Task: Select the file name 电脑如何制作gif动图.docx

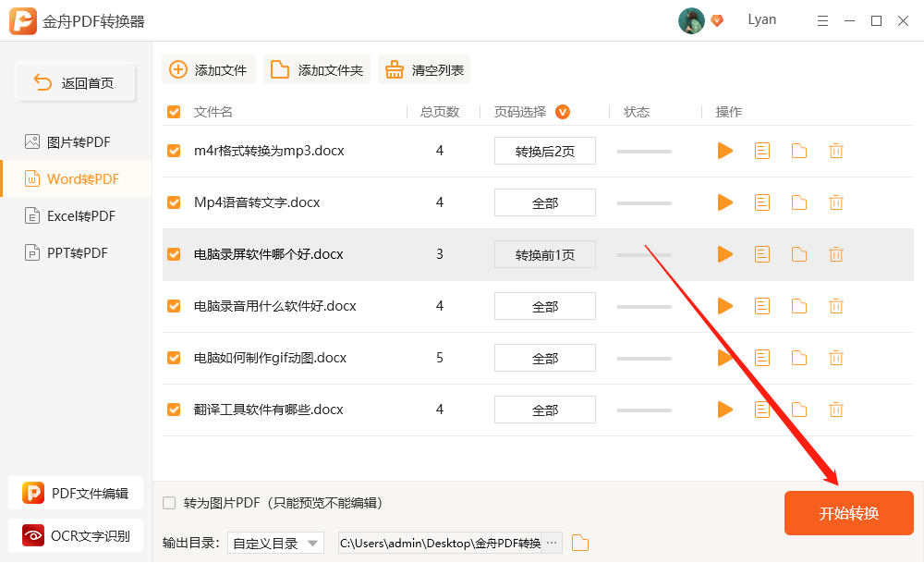Action: pyautogui.click(x=270, y=358)
